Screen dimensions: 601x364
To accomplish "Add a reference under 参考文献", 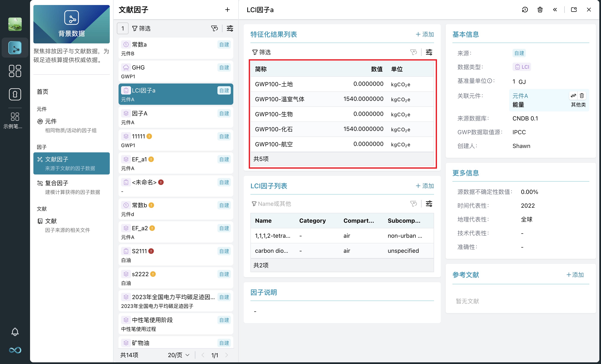I will pos(575,275).
